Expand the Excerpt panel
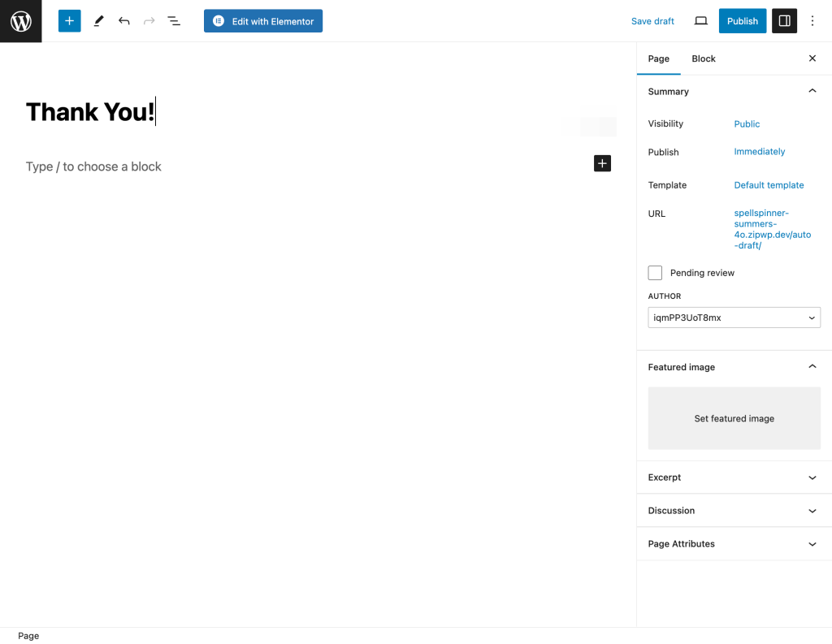The image size is (832, 644). tap(734, 478)
